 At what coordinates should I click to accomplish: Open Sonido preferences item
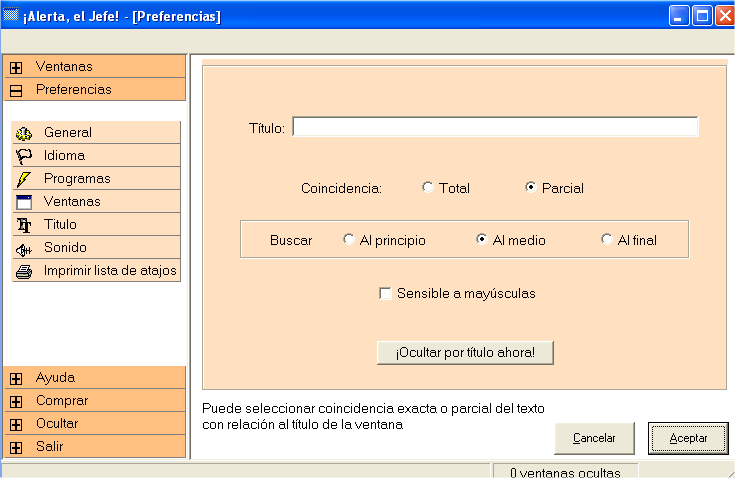[96, 247]
